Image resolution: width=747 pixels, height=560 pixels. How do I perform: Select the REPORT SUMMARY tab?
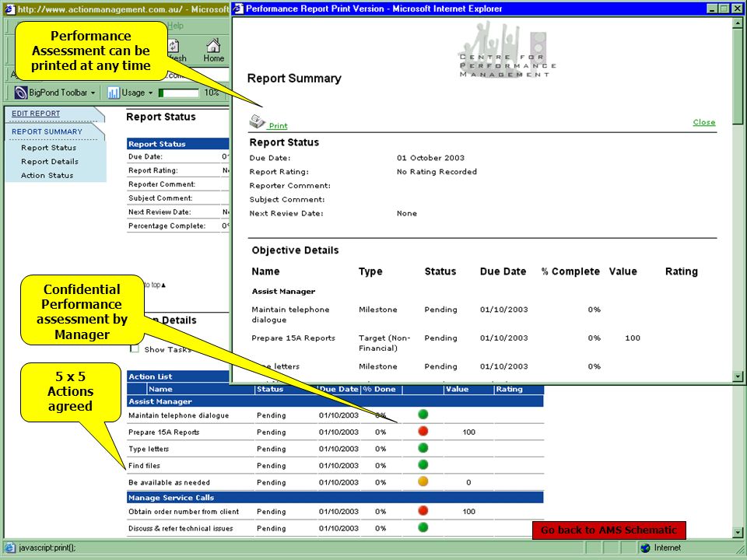[47, 131]
